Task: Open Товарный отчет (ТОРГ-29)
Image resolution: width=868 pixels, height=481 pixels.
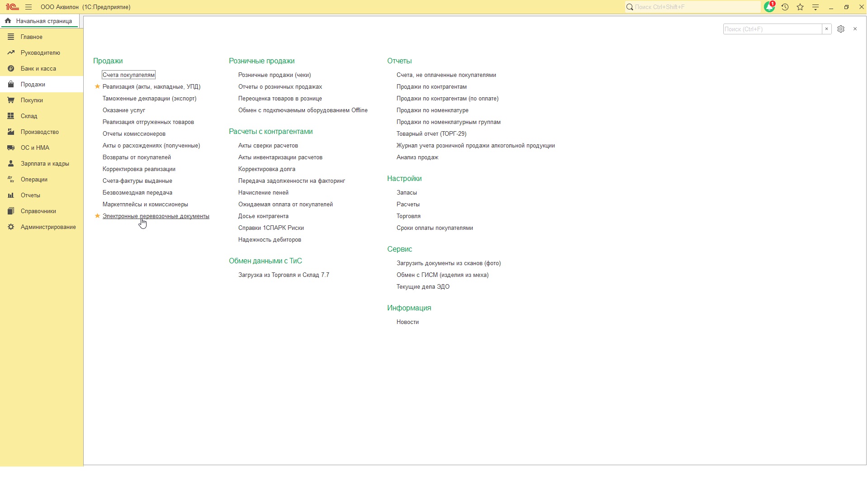Action: click(432, 133)
